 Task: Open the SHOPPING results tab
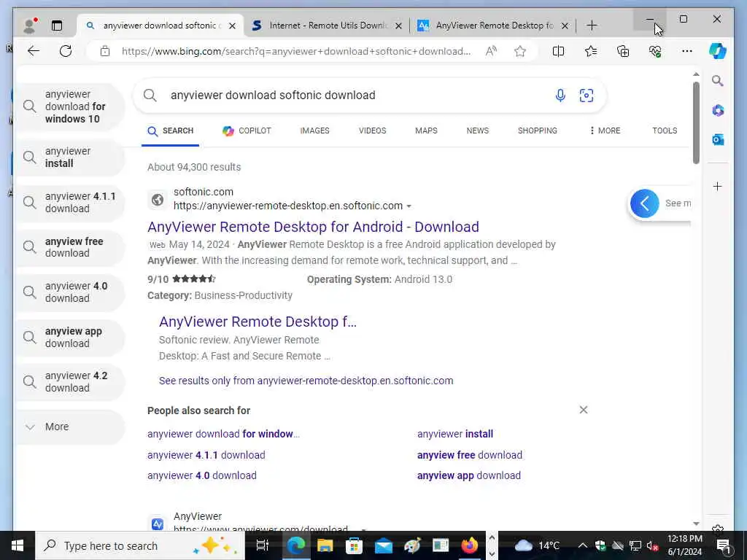[x=538, y=131]
